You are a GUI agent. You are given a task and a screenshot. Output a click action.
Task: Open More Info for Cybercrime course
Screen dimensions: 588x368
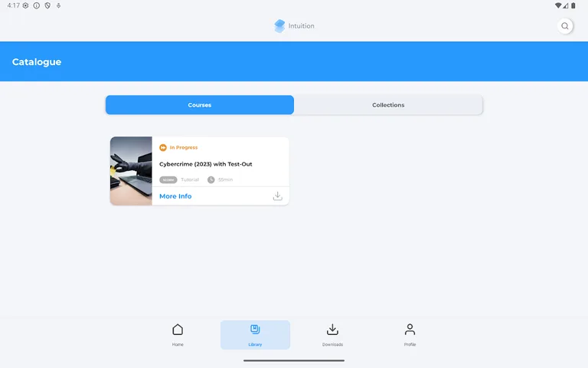pos(175,196)
